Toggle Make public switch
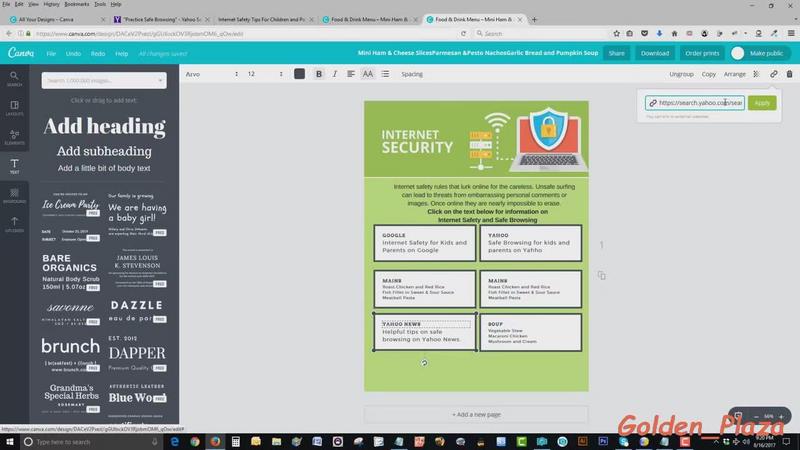 click(x=737, y=53)
